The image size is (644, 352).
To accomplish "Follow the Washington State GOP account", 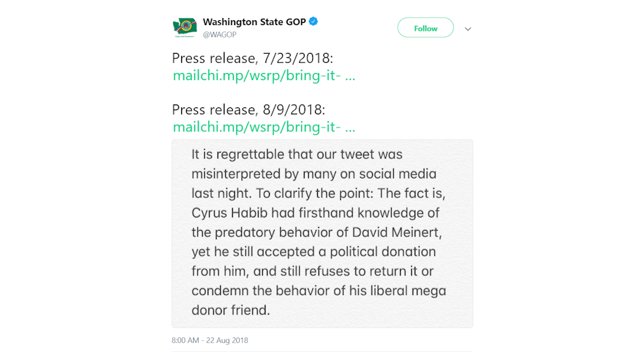I will point(425,28).
